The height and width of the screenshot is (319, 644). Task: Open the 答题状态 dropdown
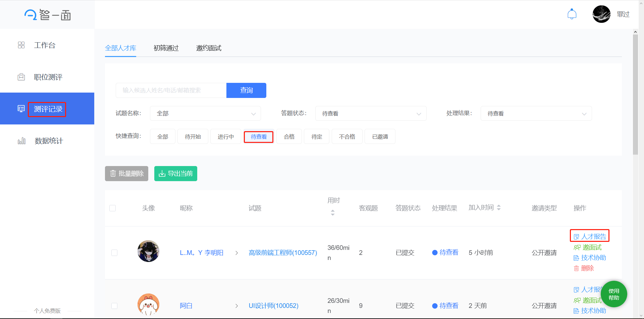[x=371, y=113]
